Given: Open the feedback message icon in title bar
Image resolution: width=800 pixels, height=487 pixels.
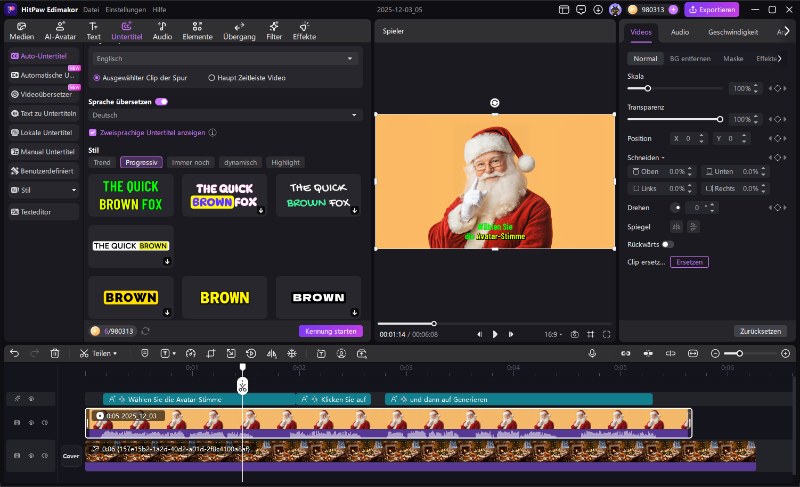Looking at the screenshot, I should tap(581, 10).
